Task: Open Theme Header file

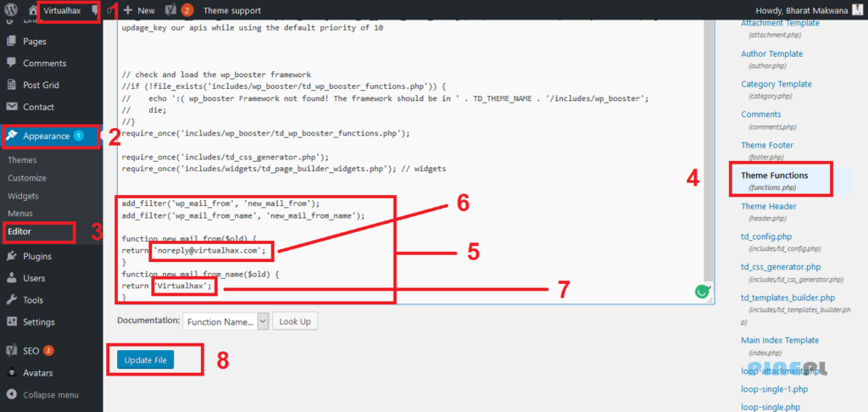Action: pos(769,206)
